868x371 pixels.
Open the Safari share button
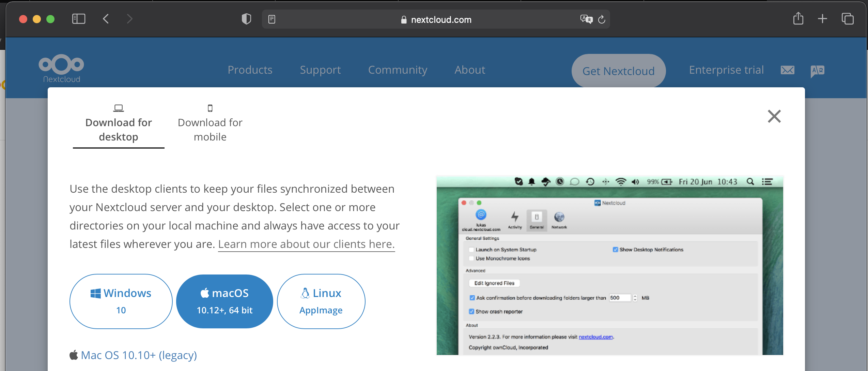pyautogui.click(x=798, y=18)
